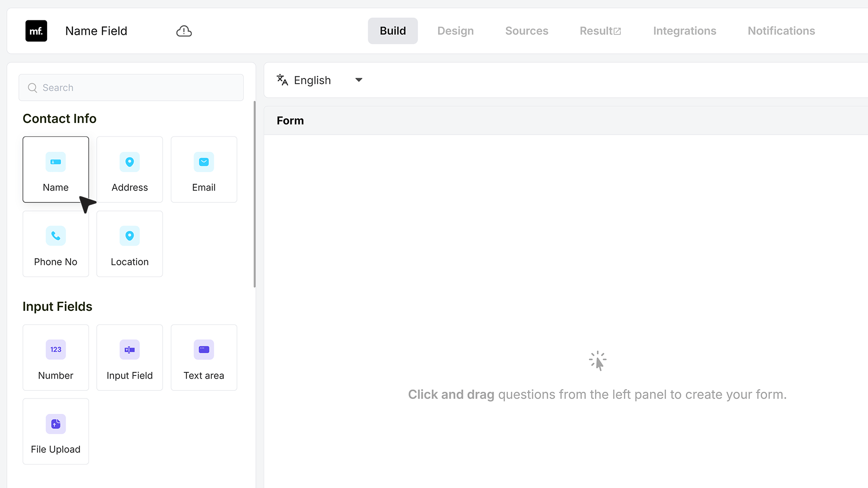Open the Results tab
The width and height of the screenshot is (868, 488).
(600, 31)
